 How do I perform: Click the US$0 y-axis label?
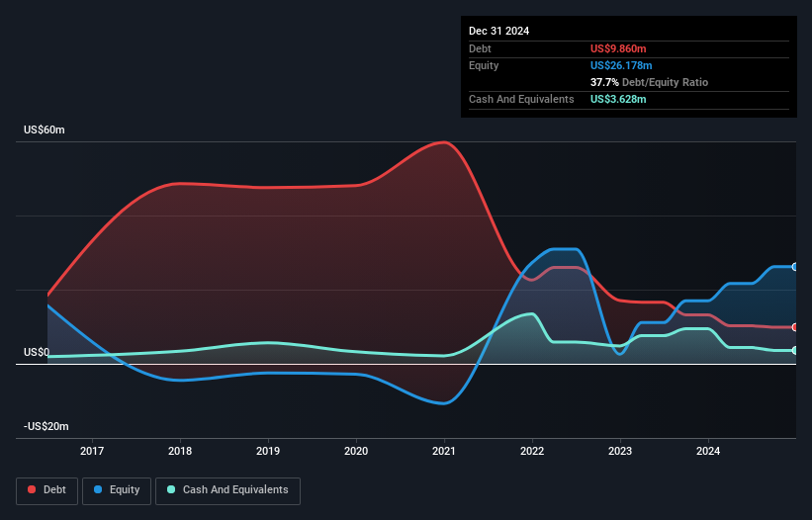pyautogui.click(x=37, y=352)
